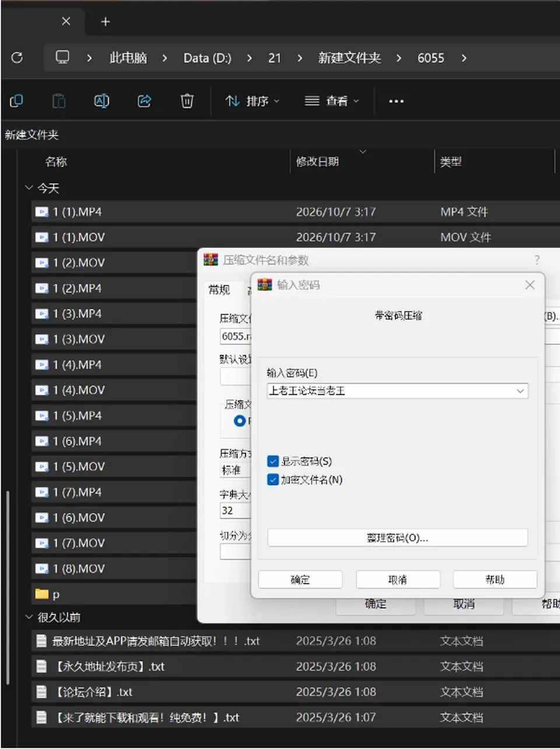Viewport: 560px width, 749px height.
Task: Uncheck the 加密文件名(N) checkbox
Action: pos(272,480)
